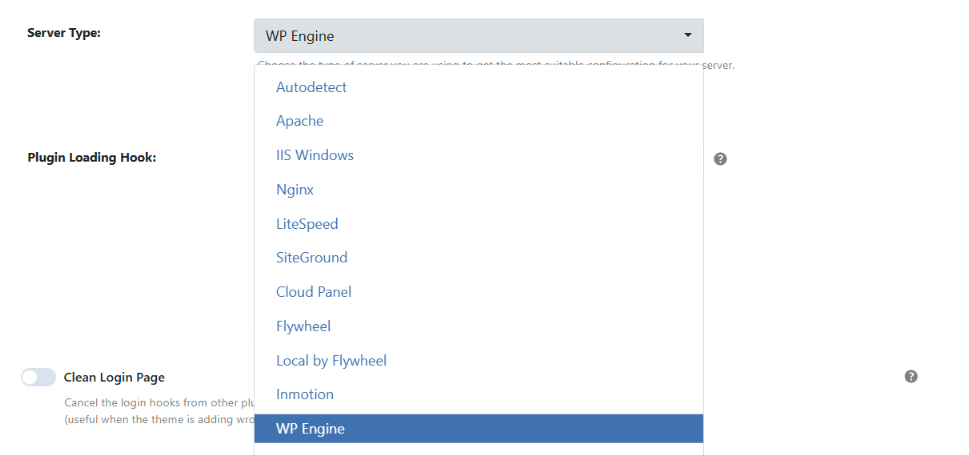The image size is (969, 455).
Task: Open help icon for Clean Login Page
Action: (911, 376)
